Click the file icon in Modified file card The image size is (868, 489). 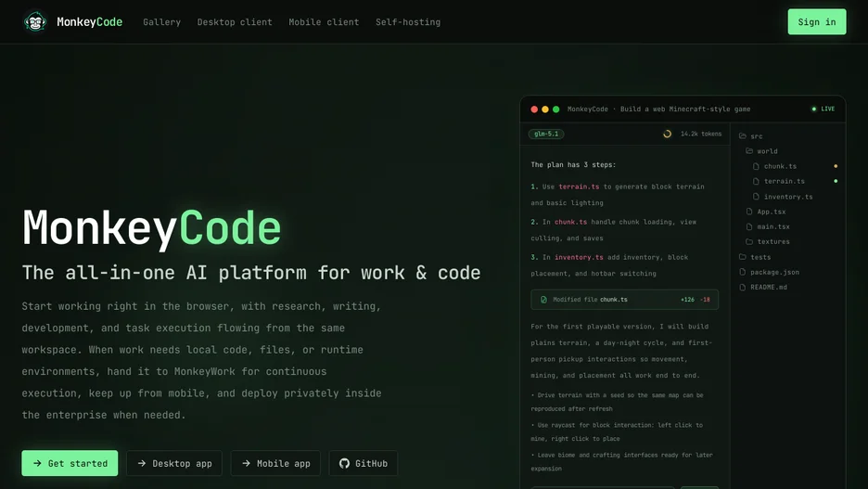coord(543,300)
